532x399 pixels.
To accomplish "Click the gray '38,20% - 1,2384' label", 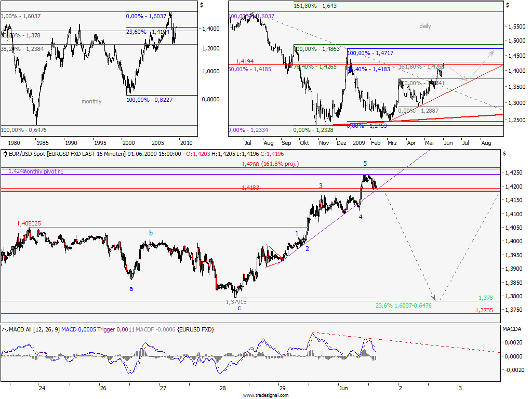I will point(22,49).
